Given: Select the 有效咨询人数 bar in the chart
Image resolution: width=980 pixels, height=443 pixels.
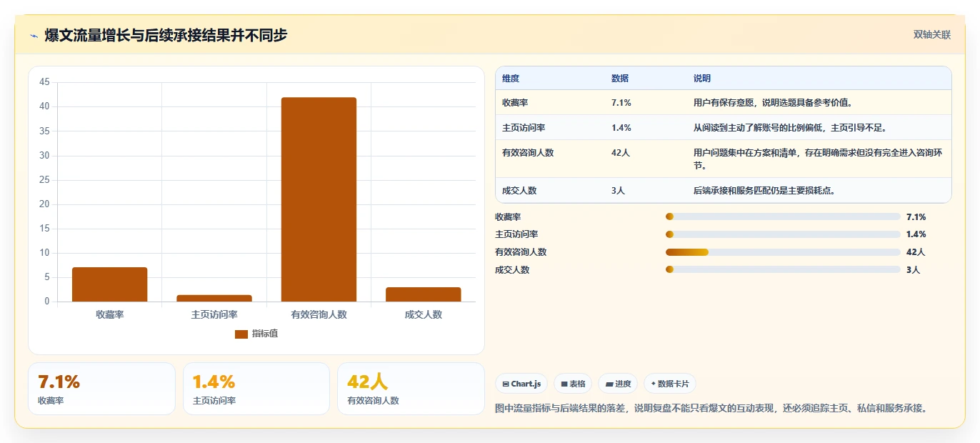Looking at the screenshot, I should (x=319, y=199).
